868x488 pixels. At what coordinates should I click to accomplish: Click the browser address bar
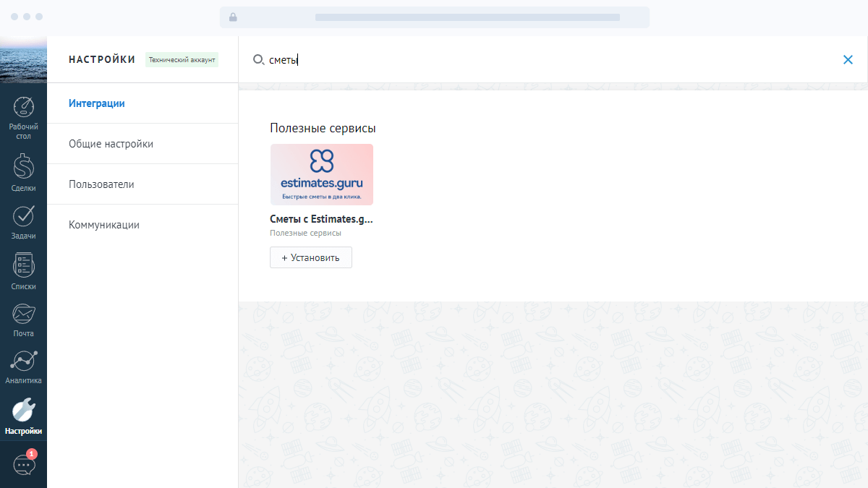click(434, 17)
